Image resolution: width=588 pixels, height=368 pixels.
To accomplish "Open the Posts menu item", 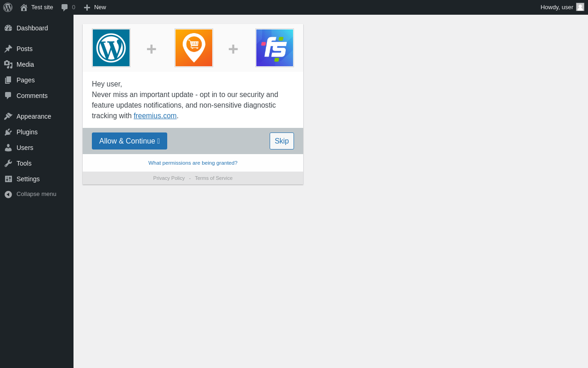I will (x=37, y=49).
